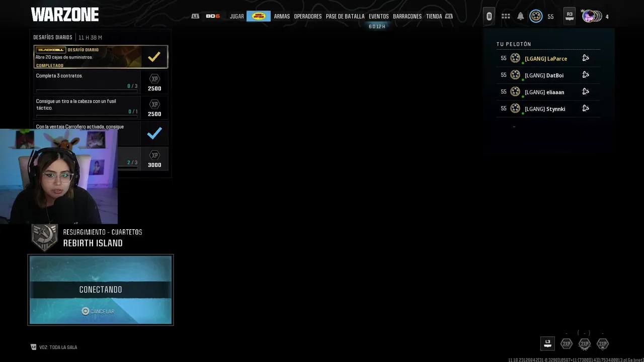Activate the first 2XP token
Viewport: 644px width, 362px height.
(x=567, y=344)
